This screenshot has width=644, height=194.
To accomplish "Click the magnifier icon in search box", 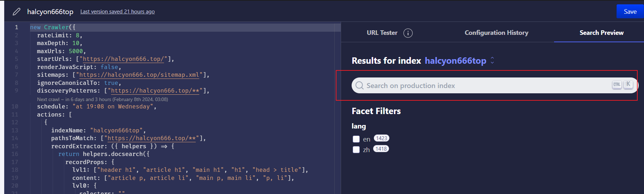I will 359,86.
